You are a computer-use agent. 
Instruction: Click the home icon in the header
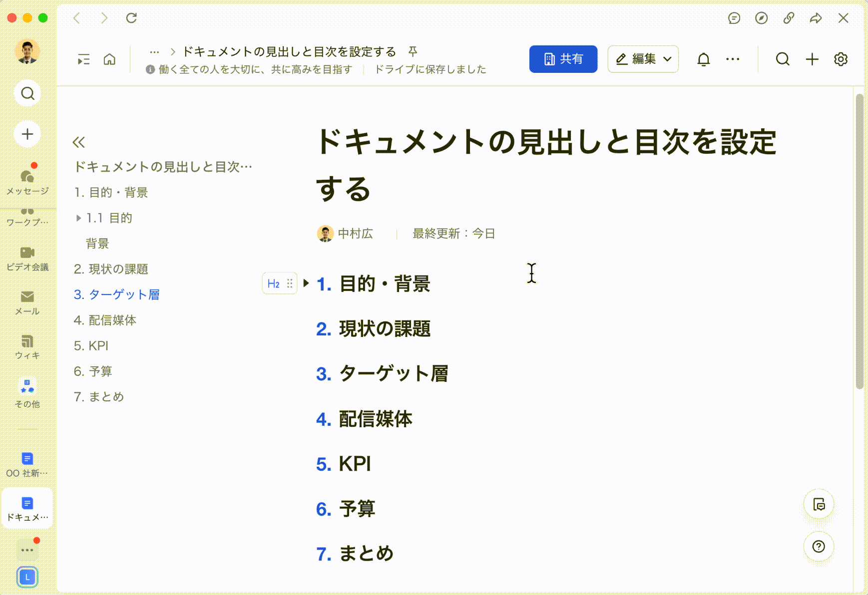109,60
